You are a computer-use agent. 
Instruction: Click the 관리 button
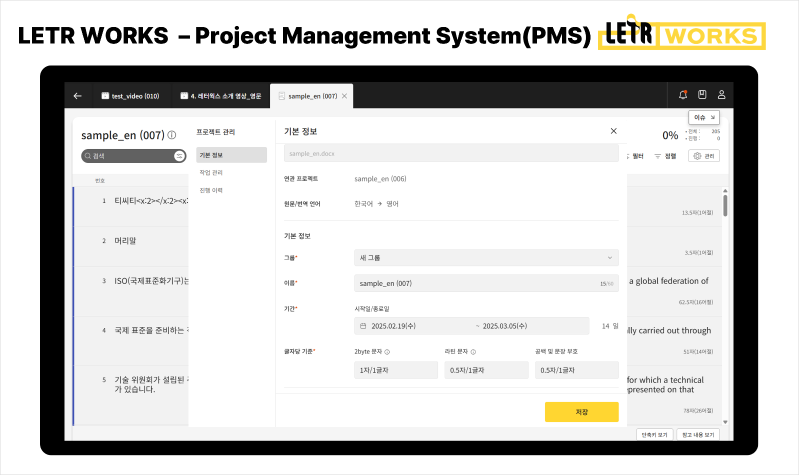point(704,156)
